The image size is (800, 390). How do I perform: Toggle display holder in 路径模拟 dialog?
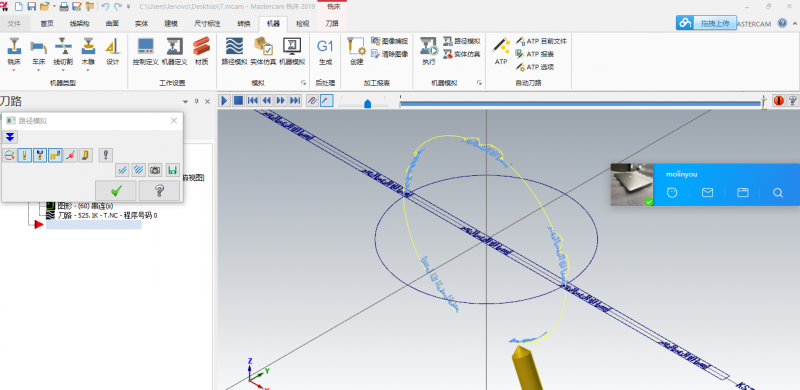(x=40, y=155)
